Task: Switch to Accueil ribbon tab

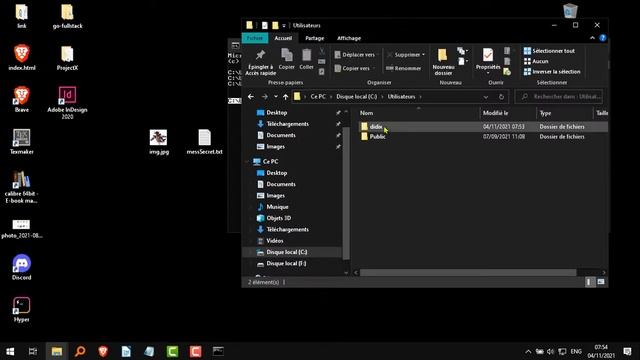Action: [283, 38]
